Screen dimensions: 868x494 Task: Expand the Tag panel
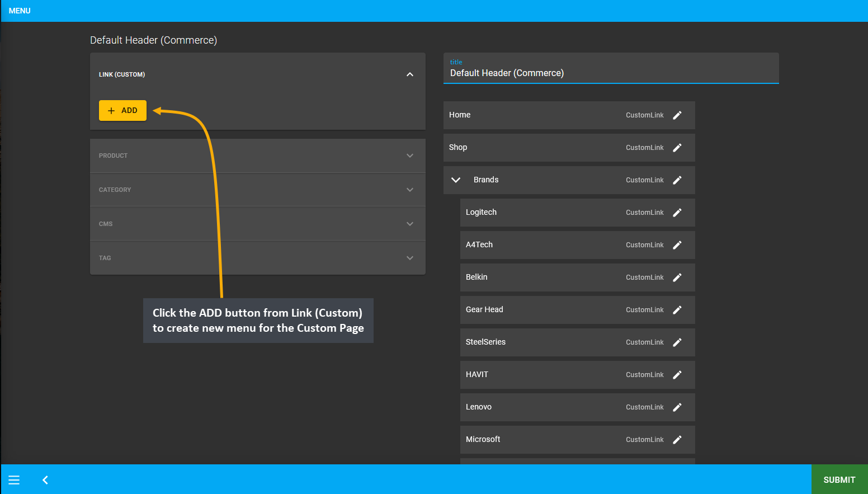click(410, 258)
